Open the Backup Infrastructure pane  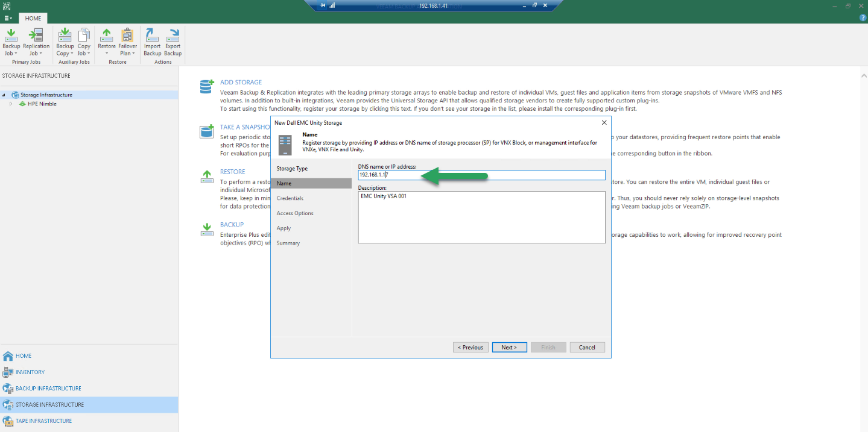pyautogui.click(x=89, y=388)
